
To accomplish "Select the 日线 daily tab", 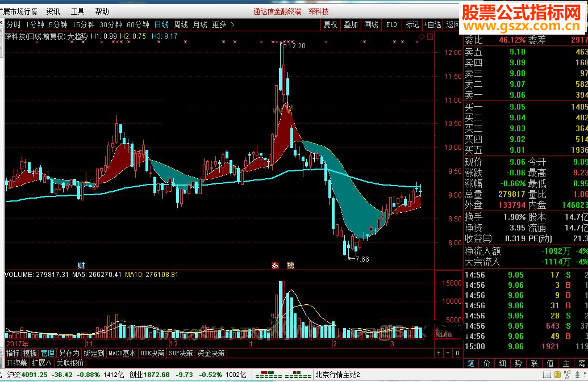I will (161, 25).
